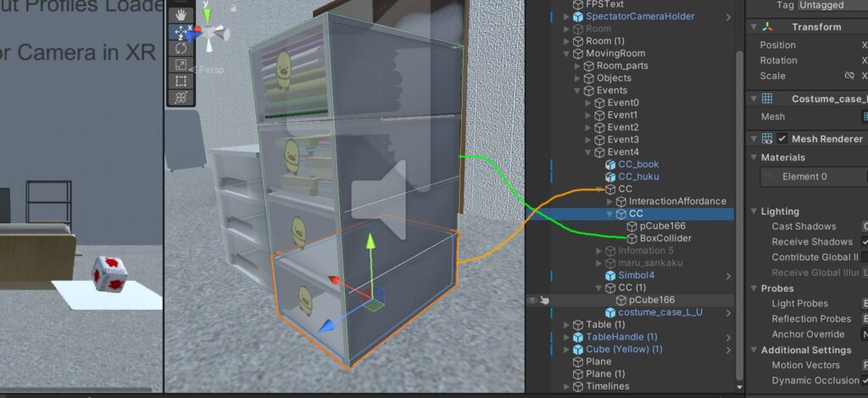Expand the Event0 node
Image resolution: width=868 pixels, height=398 pixels.
[x=588, y=103]
